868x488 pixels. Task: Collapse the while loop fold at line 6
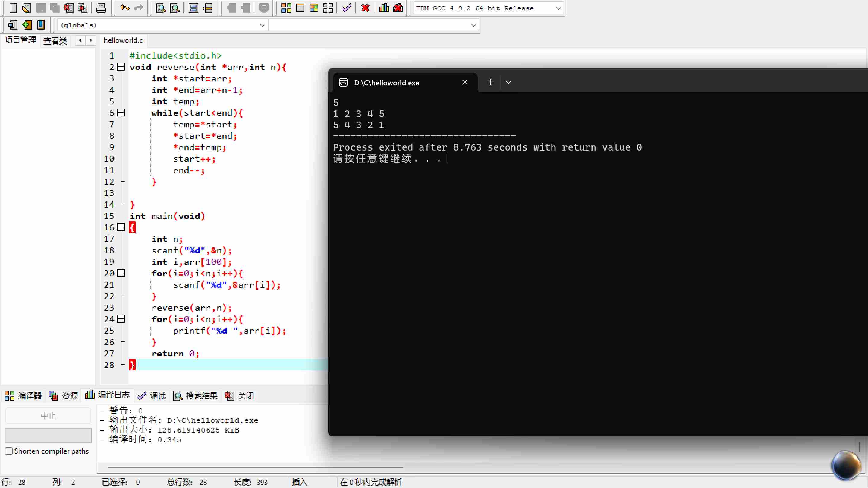click(x=121, y=112)
